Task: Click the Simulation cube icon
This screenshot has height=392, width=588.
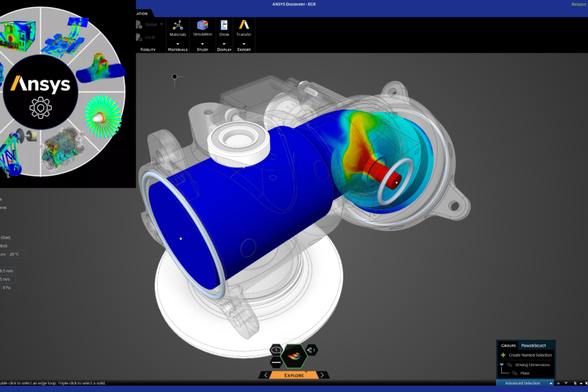Action: [x=202, y=25]
